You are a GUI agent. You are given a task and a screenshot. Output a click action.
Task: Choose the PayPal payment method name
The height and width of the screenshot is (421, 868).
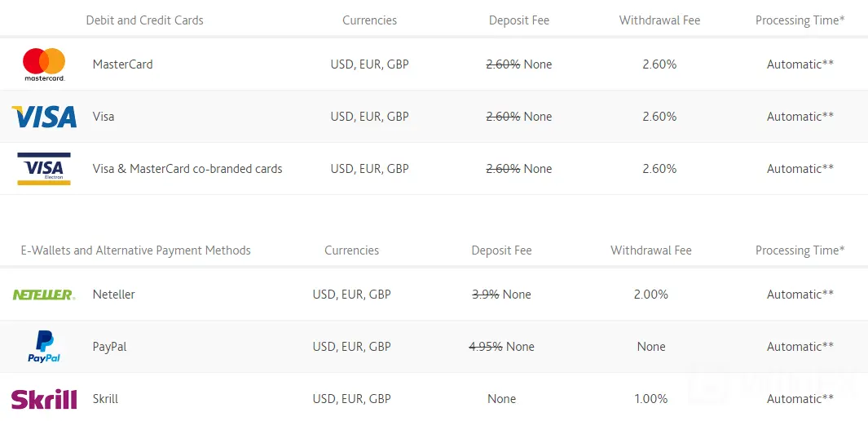pos(110,347)
